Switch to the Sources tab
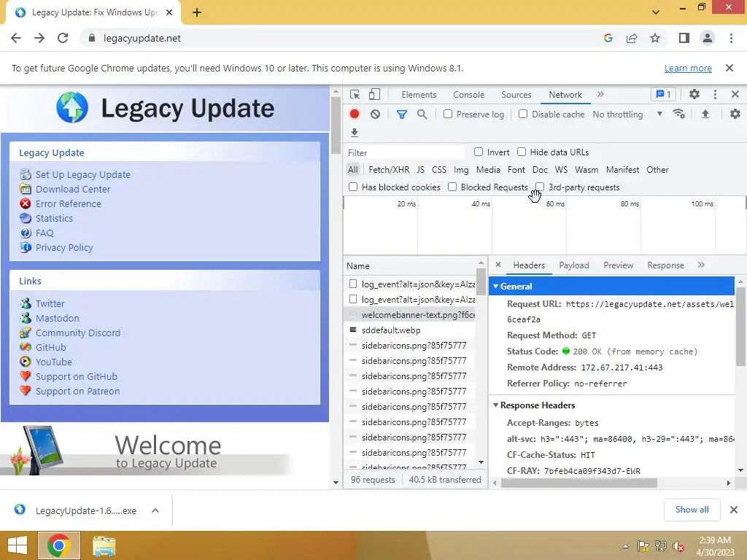This screenshot has width=747, height=560. click(x=516, y=95)
